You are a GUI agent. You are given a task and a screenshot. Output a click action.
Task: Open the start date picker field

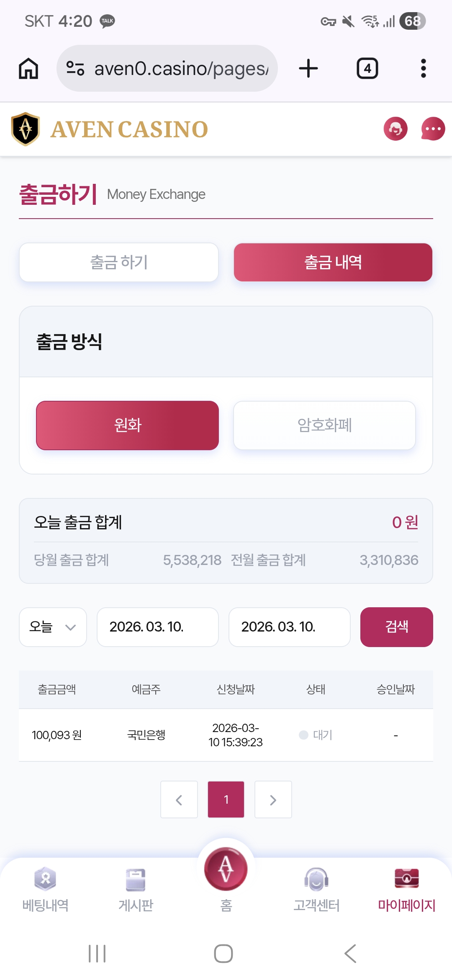pos(158,627)
